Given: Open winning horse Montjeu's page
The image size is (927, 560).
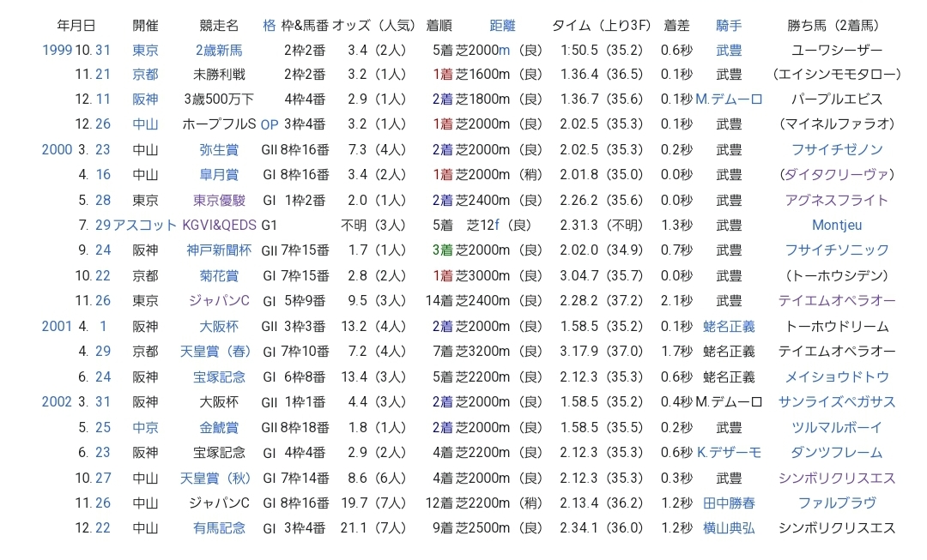Looking at the screenshot, I should tap(836, 226).
